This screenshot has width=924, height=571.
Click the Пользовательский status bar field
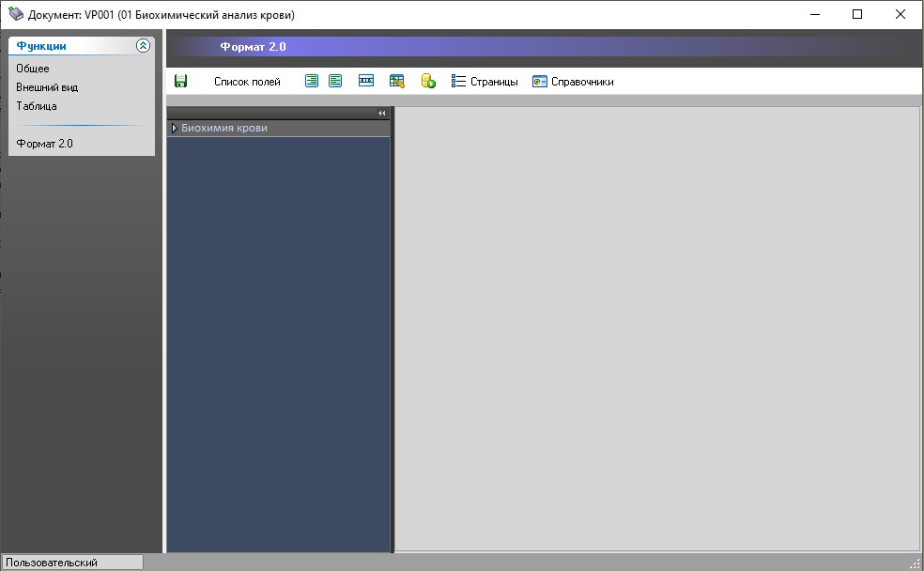pos(72,563)
